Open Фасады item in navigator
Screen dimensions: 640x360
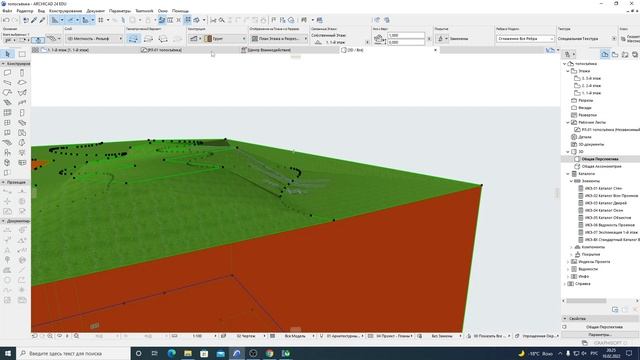point(585,108)
